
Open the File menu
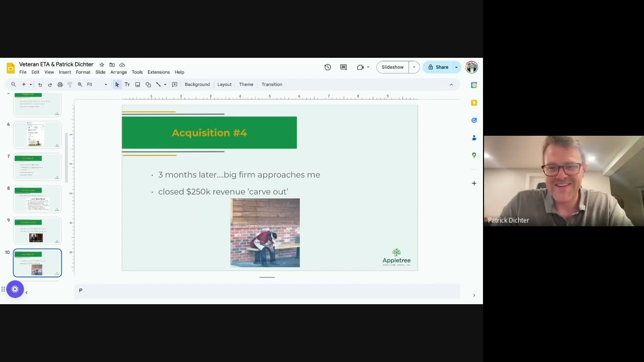tap(23, 72)
